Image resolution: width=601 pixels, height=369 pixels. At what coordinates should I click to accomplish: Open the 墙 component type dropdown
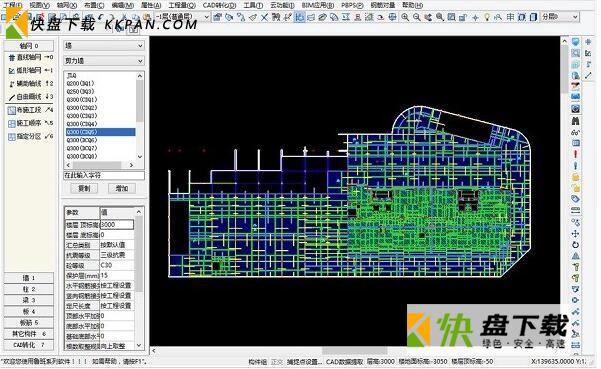tap(103, 46)
